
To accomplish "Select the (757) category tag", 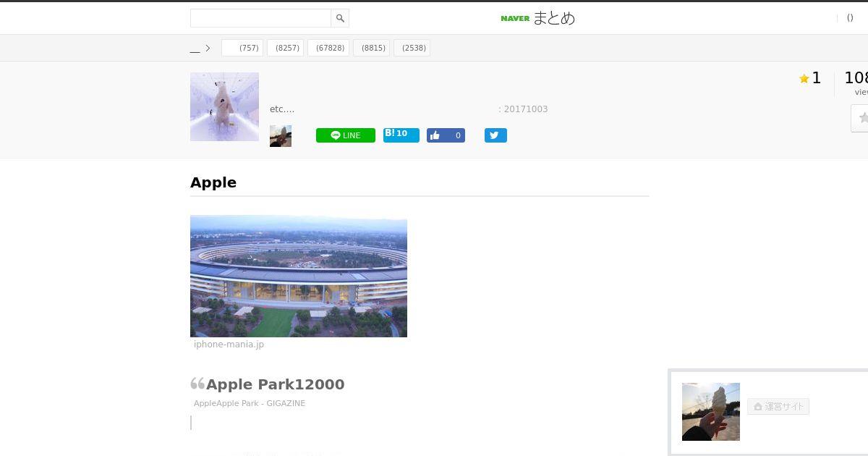I will [x=242, y=48].
